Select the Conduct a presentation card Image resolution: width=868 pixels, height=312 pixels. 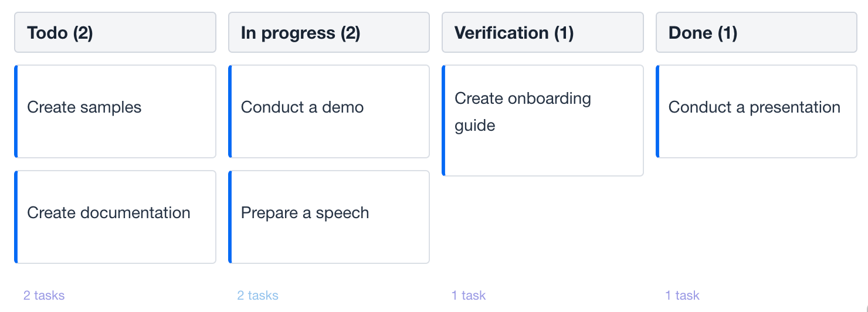point(756,111)
